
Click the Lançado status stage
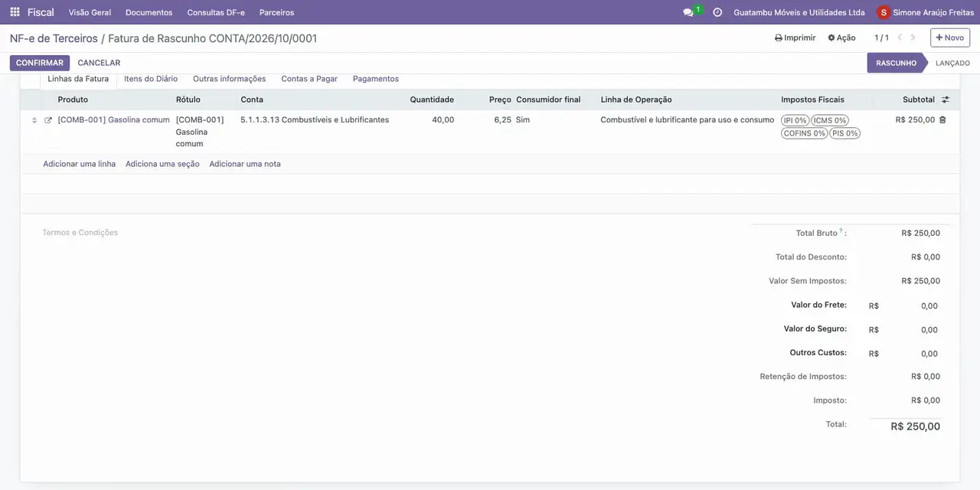pyautogui.click(x=952, y=63)
